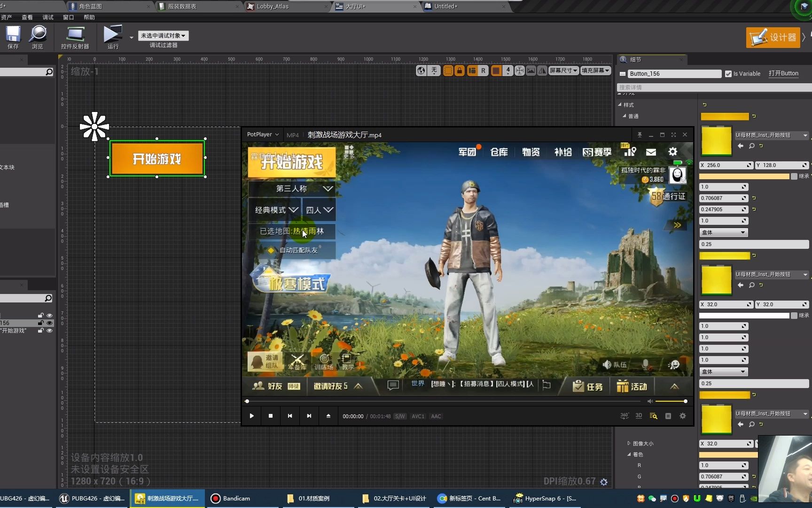Viewport: 812px width, 508px height.
Task: Click the R transform button in viewport toolbar
Action: click(x=483, y=71)
